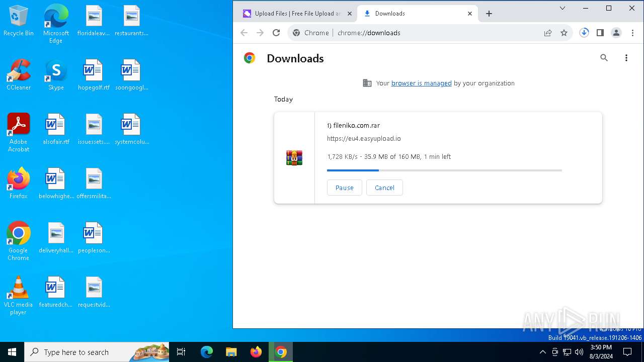Open CCleaner desktop shortcut
The image size is (644, 362).
pos(19,75)
